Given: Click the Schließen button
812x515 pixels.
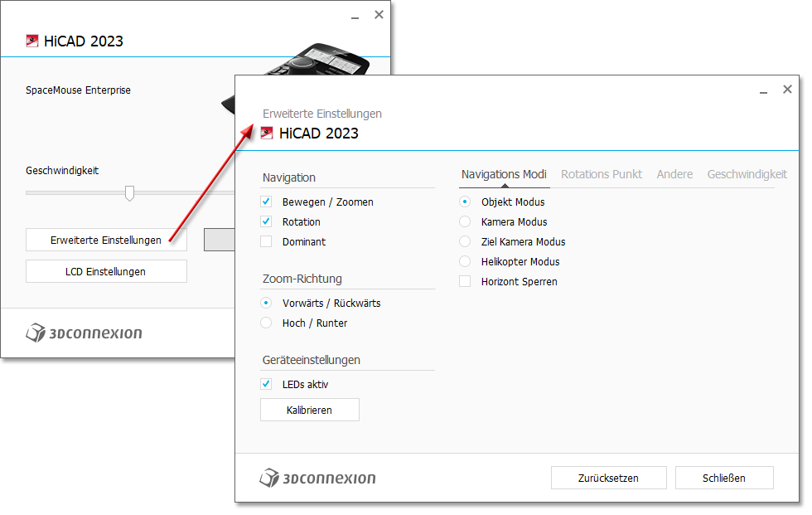Looking at the screenshot, I should click(x=724, y=478).
